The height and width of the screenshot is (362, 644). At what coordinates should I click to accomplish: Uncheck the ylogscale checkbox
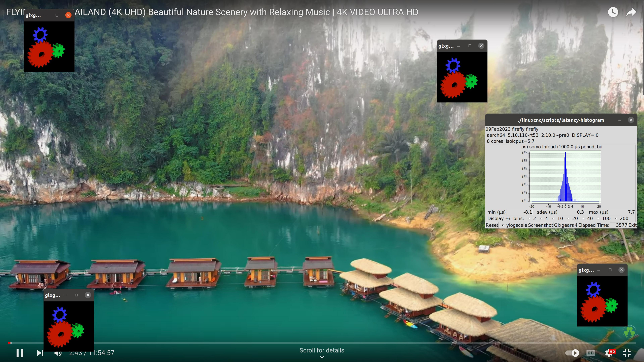(503, 225)
